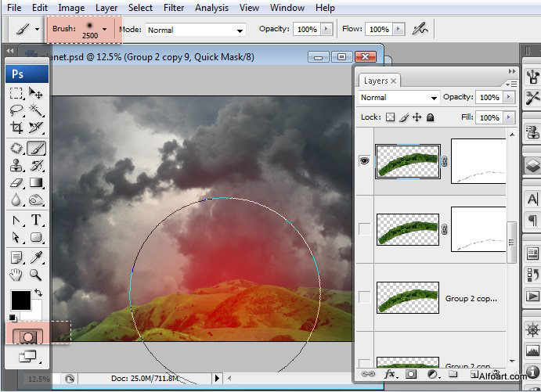The height and width of the screenshot is (392, 541).
Task: Choose the Eraser tool
Action: click(16, 183)
